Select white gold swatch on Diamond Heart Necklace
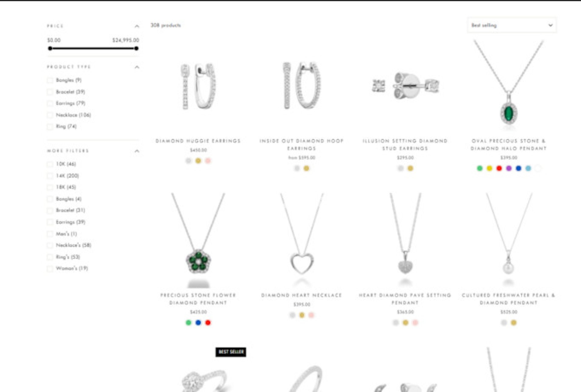Screen dimensions: 581x392 coord(292,315)
